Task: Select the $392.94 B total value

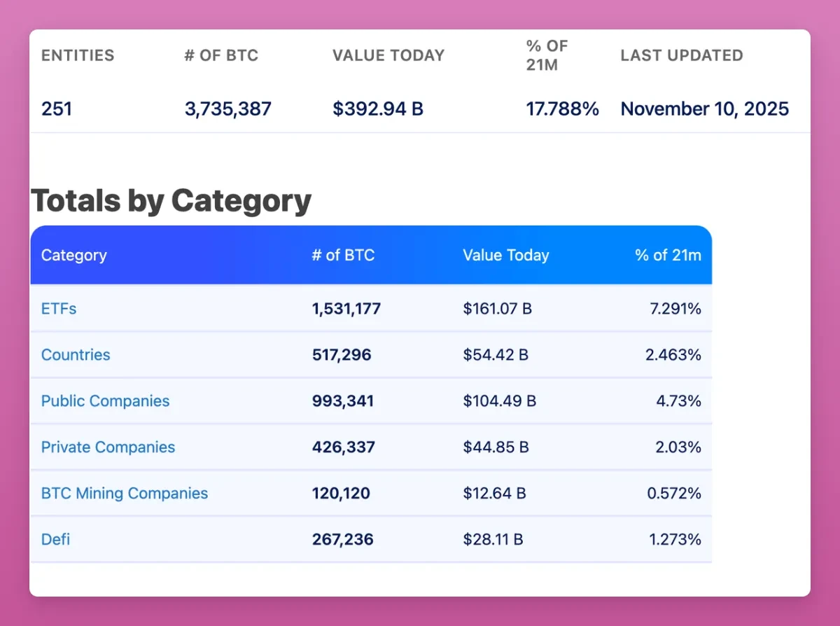Action: pyautogui.click(x=378, y=109)
